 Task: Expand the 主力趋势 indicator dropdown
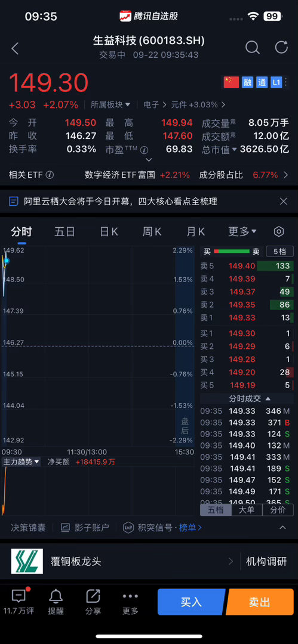pyautogui.click(x=21, y=462)
